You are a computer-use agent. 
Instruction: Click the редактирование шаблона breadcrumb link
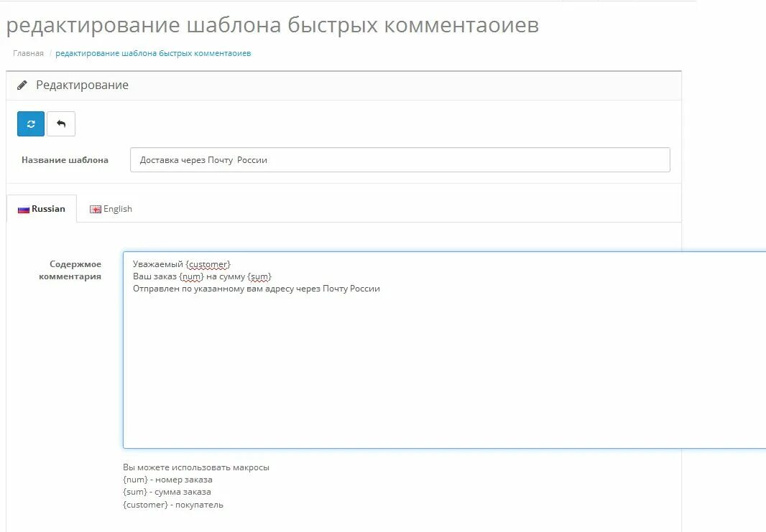(153, 53)
